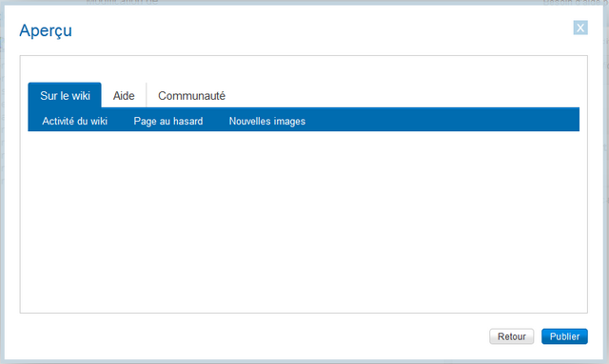Click the Aperçu heading text

(x=46, y=30)
